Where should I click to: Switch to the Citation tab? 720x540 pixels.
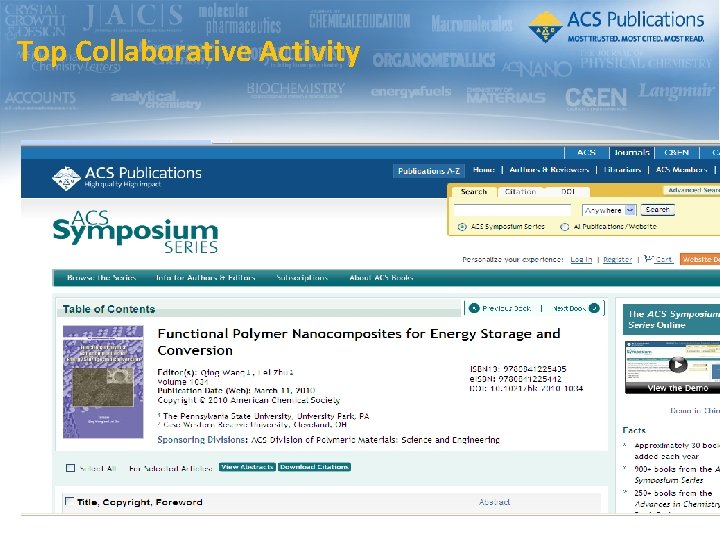point(520,191)
